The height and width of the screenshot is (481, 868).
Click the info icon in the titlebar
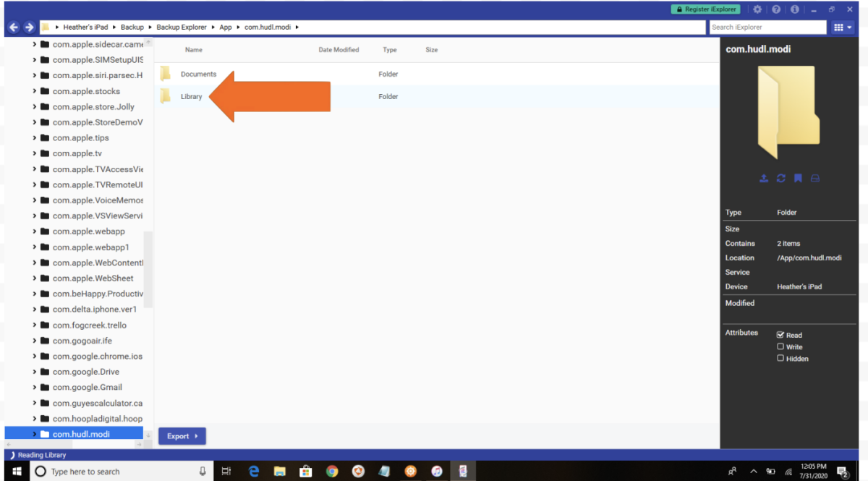(795, 9)
